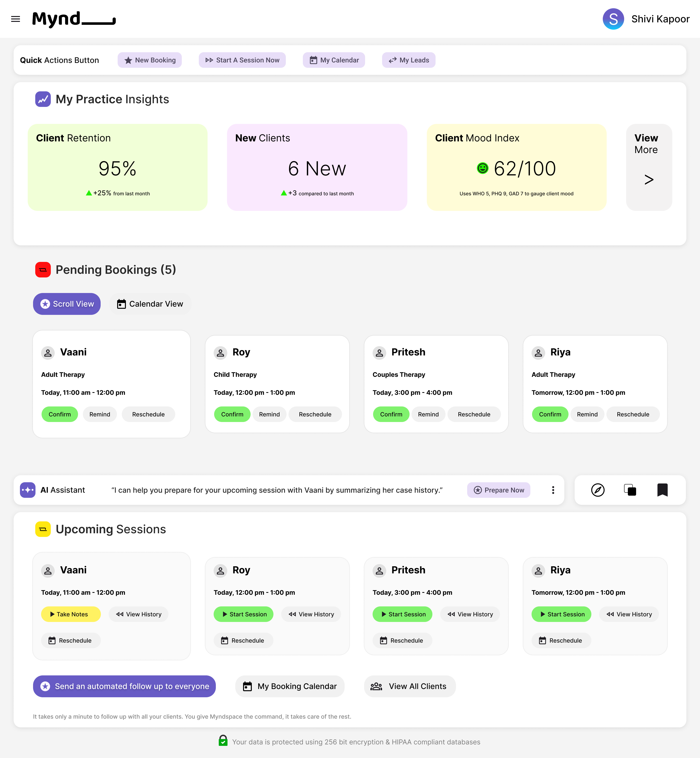Confirm Pritesh's couples therapy booking
Image resolution: width=700 pixels, height=758 pixels.
(x=391, y=414)
